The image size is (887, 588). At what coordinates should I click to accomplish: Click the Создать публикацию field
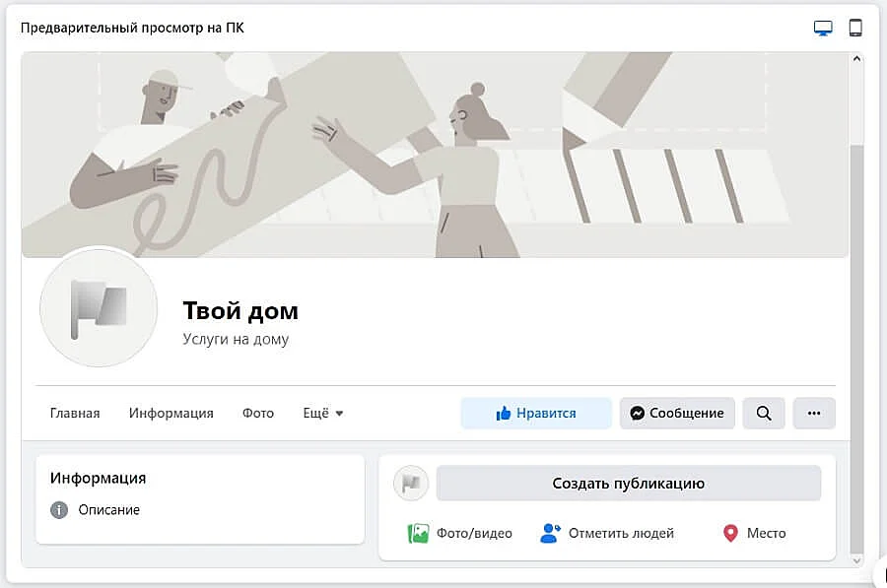pos(628,484)
